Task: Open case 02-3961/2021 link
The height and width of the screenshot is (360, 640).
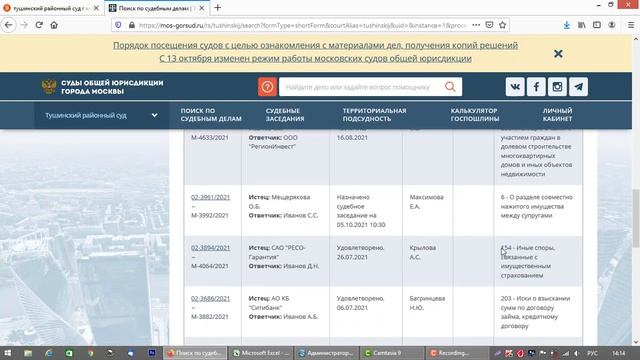Action: pyautogui.click(x=210, y=197)
